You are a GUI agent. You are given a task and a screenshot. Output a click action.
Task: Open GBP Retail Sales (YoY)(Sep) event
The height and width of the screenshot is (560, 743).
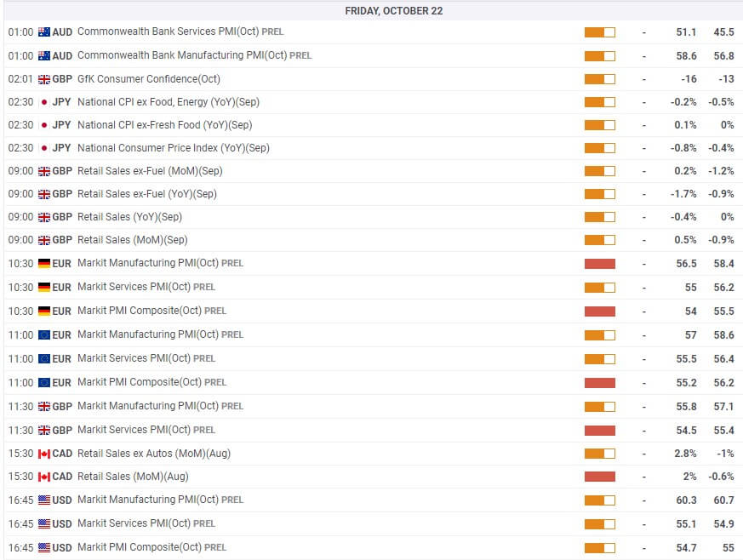(129, 217)
